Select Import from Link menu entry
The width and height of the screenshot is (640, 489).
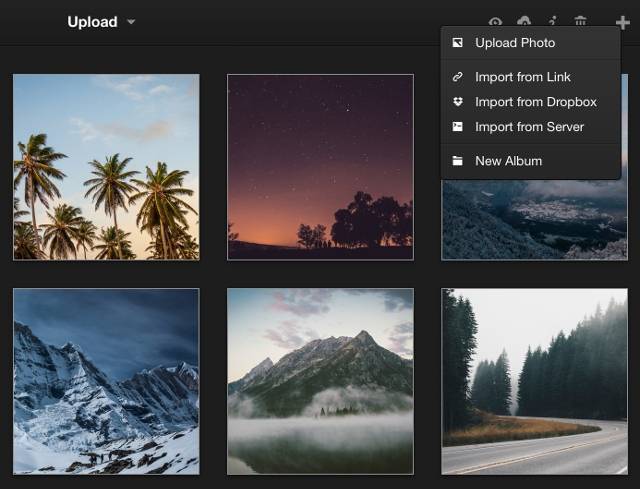[x=523, y=77]
